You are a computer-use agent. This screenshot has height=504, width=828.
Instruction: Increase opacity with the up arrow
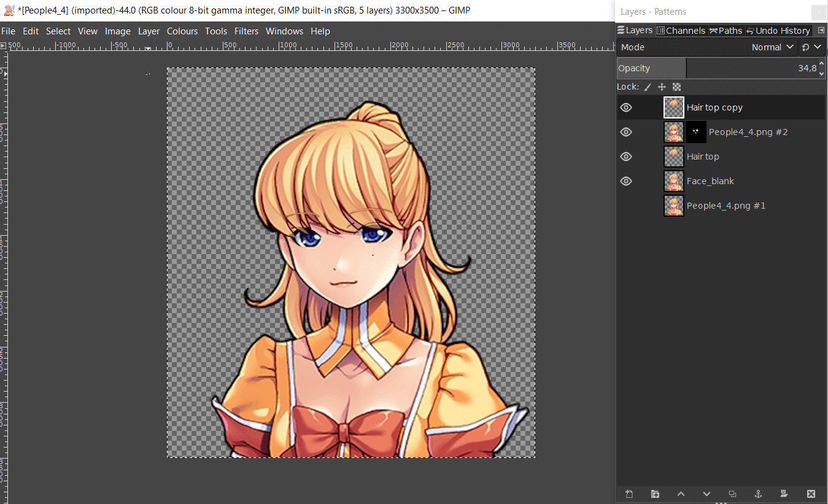(x=822, y=64)
